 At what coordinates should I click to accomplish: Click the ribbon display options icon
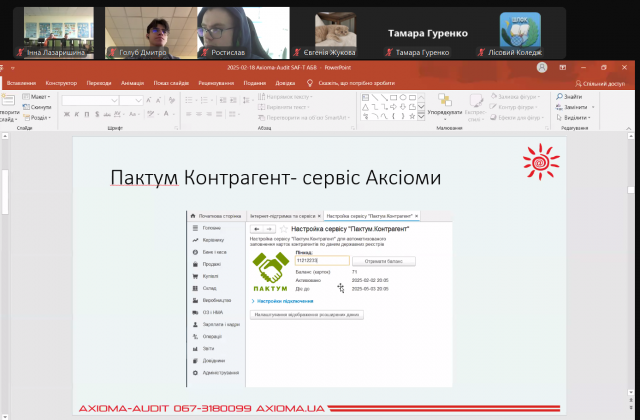[x=562, y=67]
